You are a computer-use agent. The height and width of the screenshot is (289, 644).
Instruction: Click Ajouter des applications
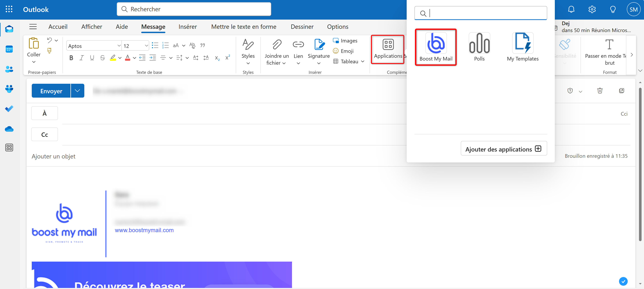point(503,149)
